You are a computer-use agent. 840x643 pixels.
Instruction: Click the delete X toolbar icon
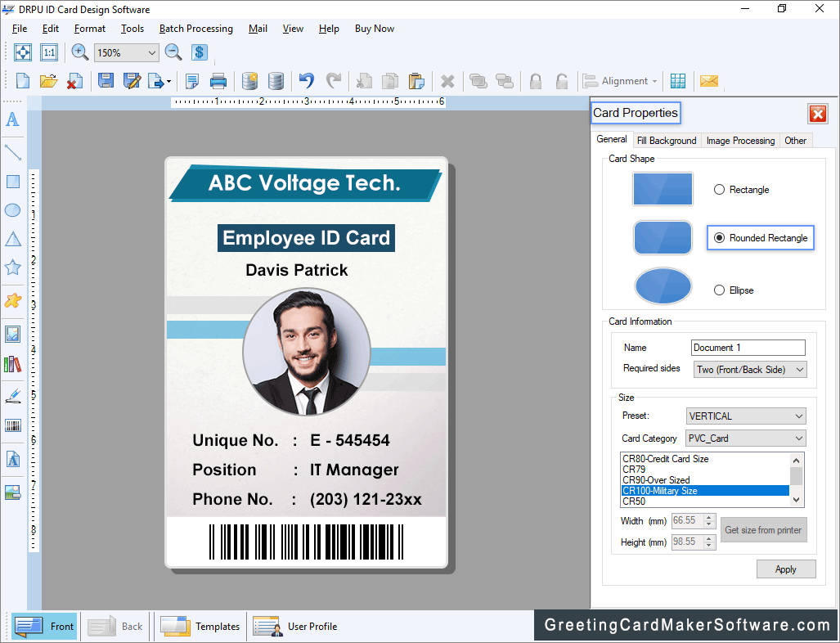447,82
